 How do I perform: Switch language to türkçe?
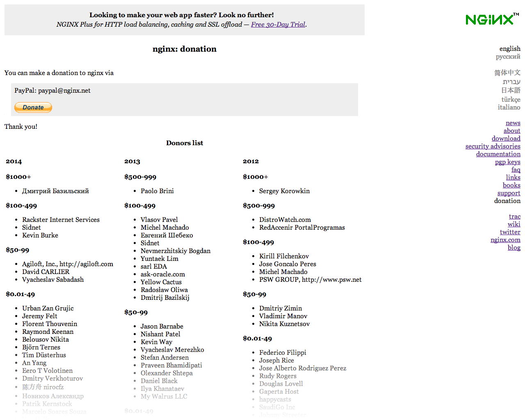pos(511,99)
